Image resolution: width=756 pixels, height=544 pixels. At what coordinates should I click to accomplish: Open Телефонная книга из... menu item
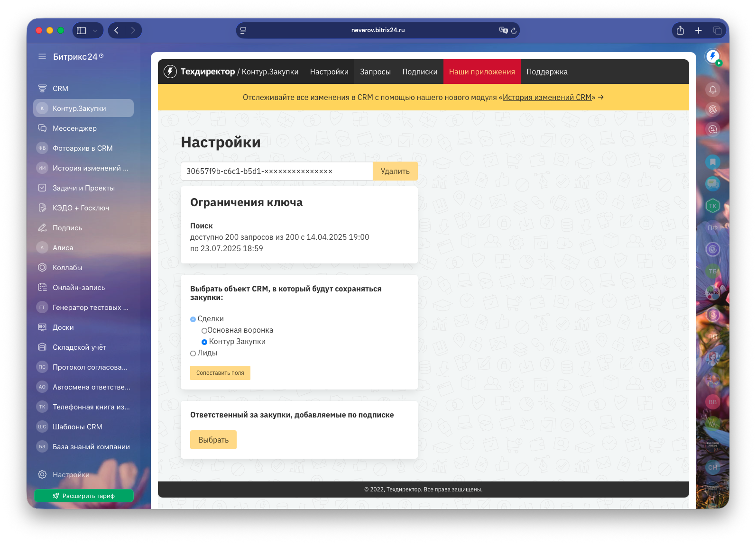coord(83,407)
